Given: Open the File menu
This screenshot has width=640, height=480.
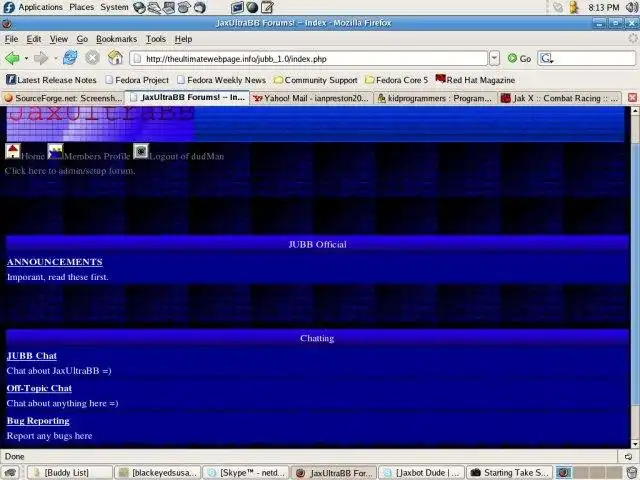Looking at the screenshot, I should point(11,39).
